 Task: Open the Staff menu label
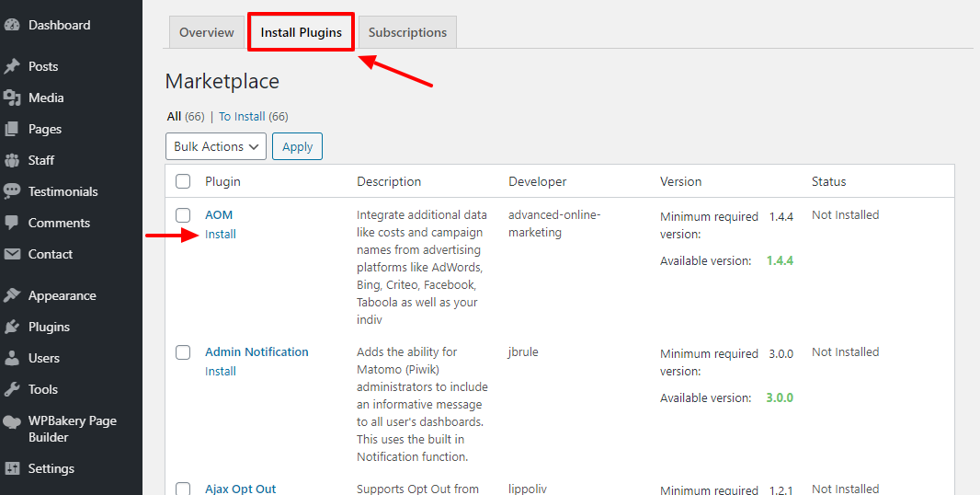point(41,160)
